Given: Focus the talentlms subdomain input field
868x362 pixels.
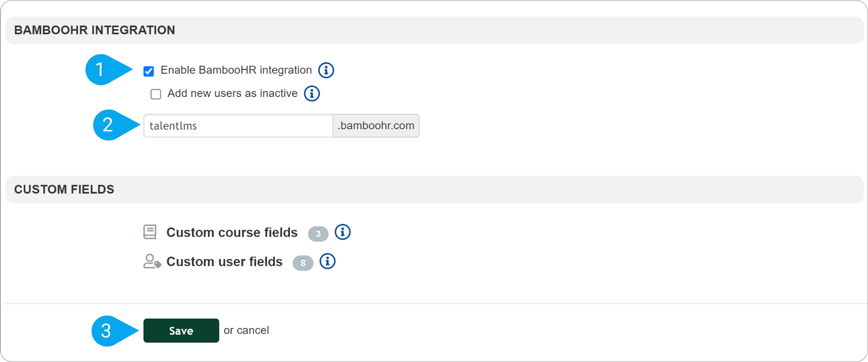Looking at the screenshot, I should [238, 126].
